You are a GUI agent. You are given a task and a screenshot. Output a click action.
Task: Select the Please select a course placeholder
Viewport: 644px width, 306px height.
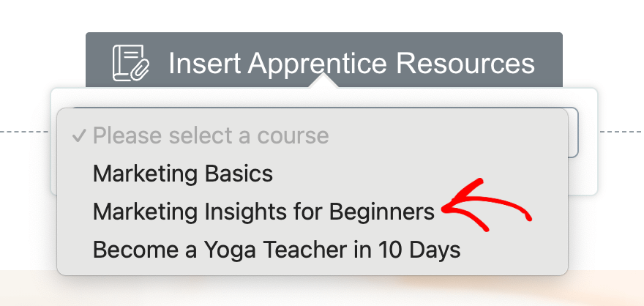[211, 136]
